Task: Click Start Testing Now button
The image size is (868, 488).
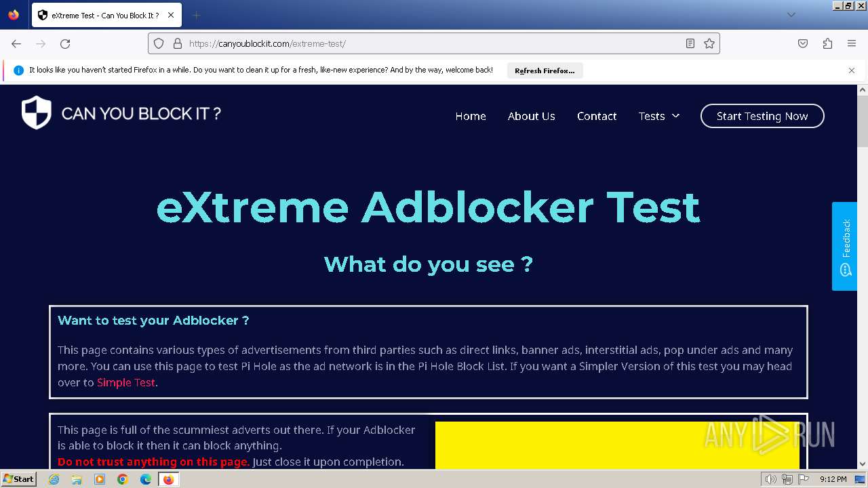Action: 762,116
